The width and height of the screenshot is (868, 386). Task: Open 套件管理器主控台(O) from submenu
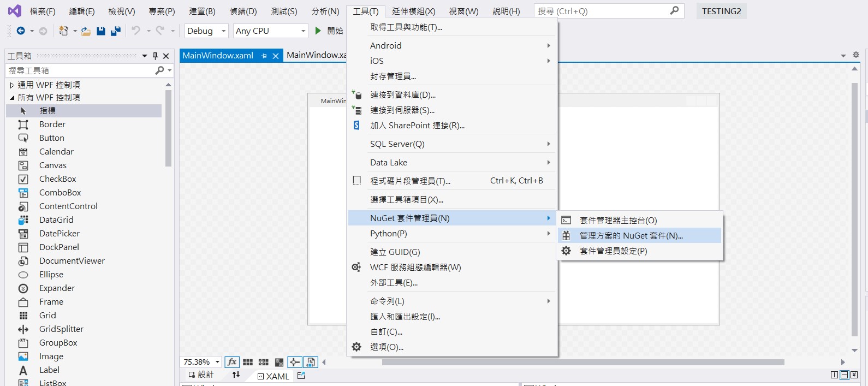point(640,221)
